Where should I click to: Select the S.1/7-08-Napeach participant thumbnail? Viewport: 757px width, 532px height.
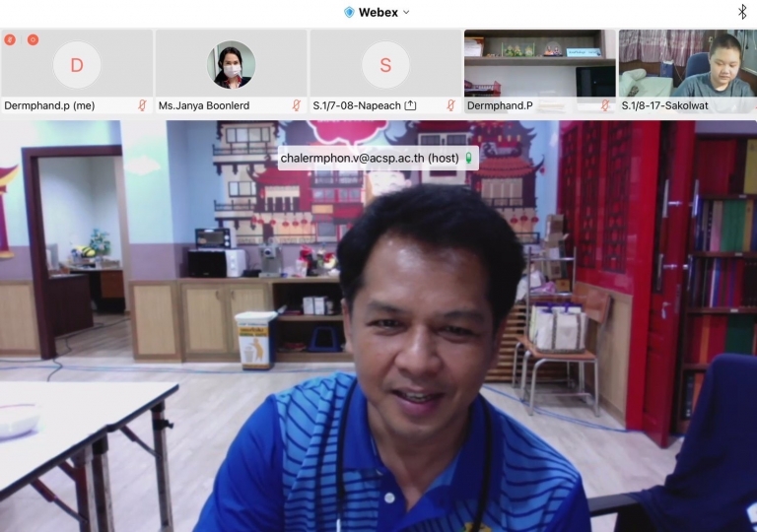click(385, 72)
